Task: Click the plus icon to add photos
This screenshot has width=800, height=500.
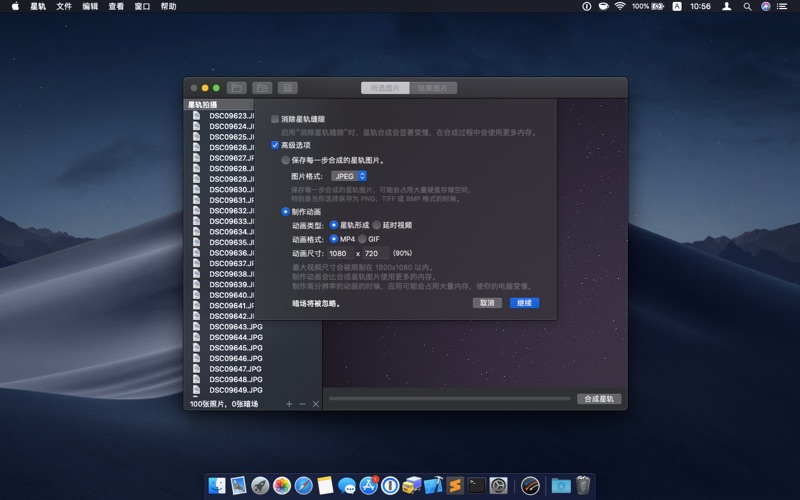Action: click(289, 404)
